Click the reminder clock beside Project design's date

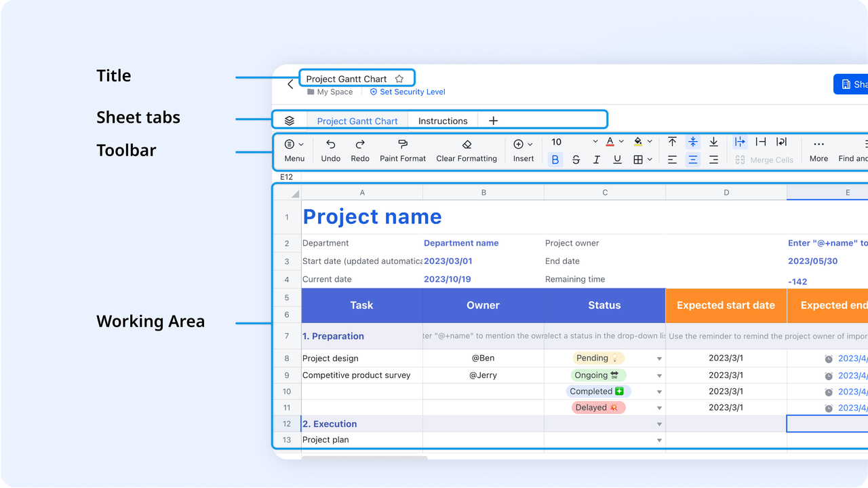[x=828, y=358]
